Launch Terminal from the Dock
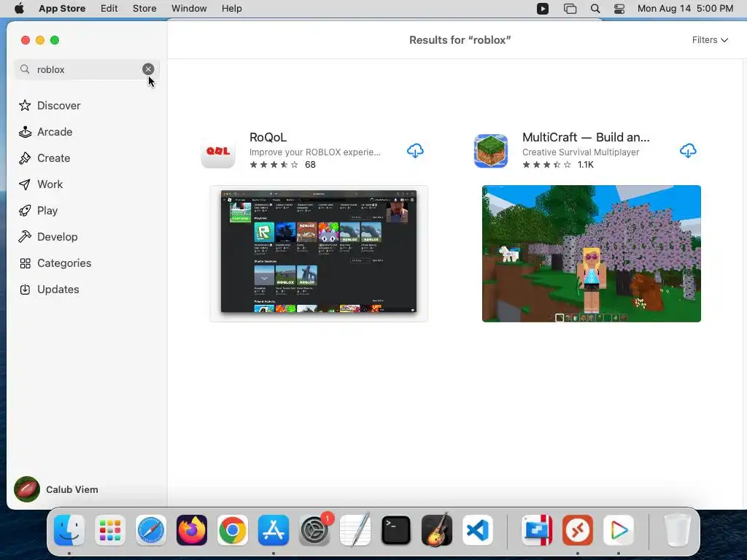Screen dimensions: 747x560 click(396, 530)
